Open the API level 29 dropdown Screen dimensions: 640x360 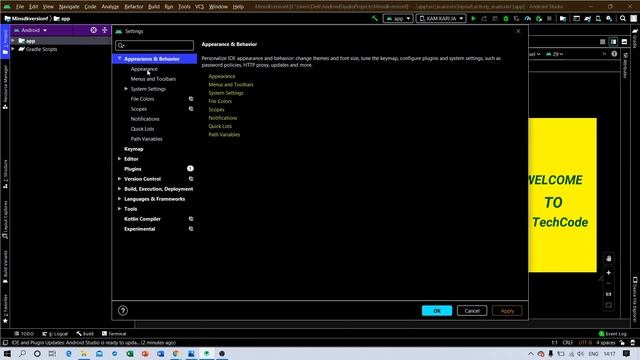coord(555,54)
